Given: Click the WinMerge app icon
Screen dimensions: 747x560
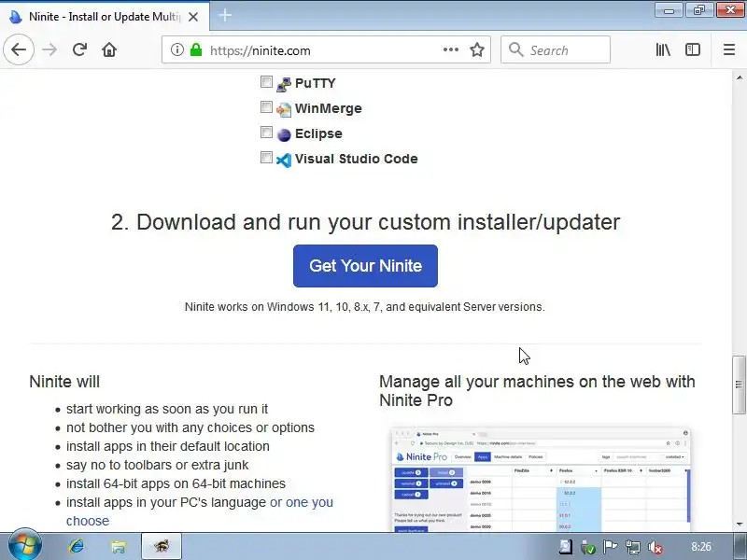Looking at the screenshot, I should (284, 109).
